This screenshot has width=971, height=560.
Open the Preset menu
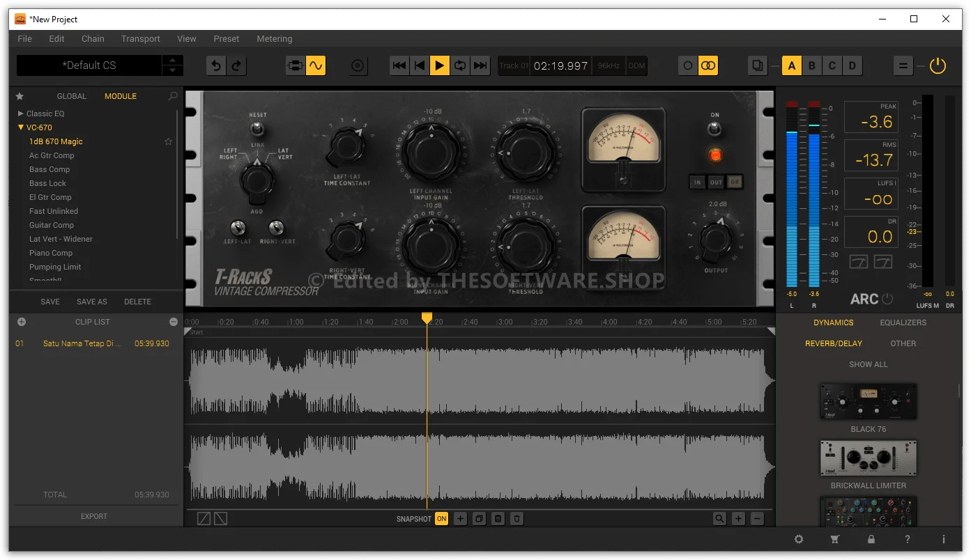(227, 39)
